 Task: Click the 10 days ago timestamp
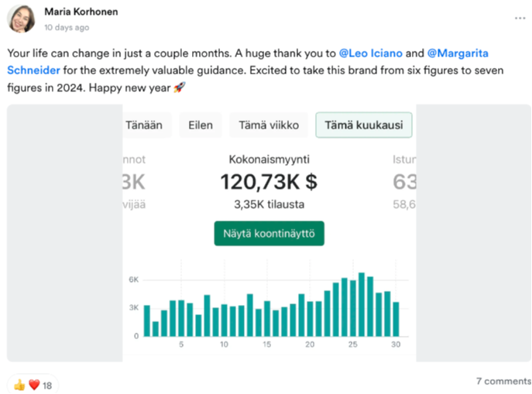67,27
